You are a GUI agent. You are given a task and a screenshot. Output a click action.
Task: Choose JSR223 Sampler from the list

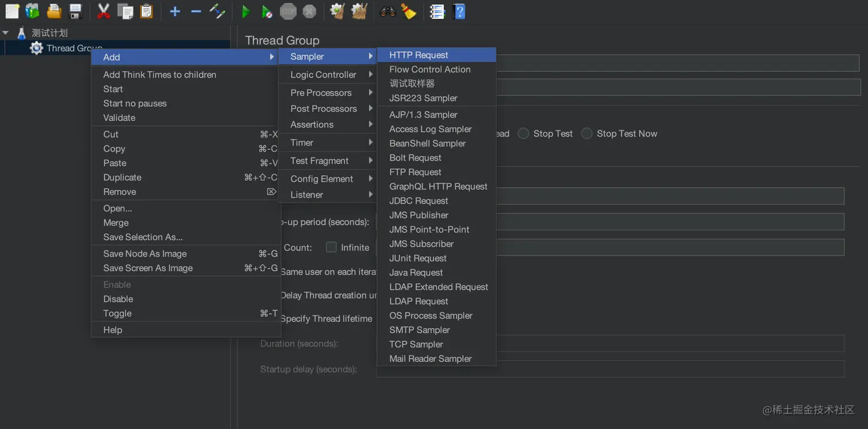click(x=437, y=98)
